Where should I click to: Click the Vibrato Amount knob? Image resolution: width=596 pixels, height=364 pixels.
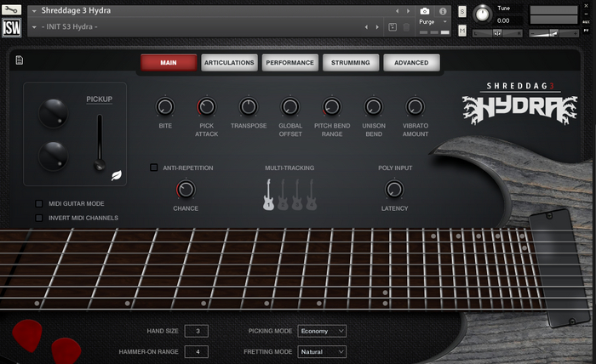click(x=415, y=107)
